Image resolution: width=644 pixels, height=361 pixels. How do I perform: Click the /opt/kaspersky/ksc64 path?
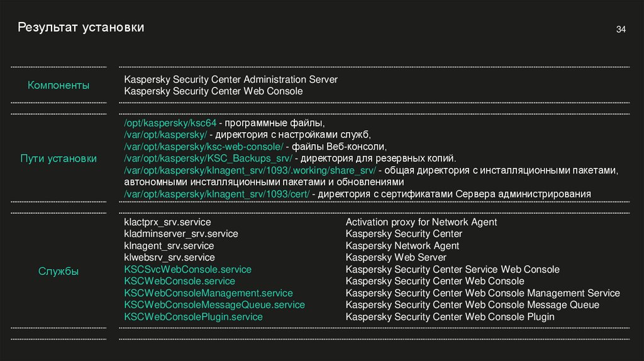pos(170,123)
